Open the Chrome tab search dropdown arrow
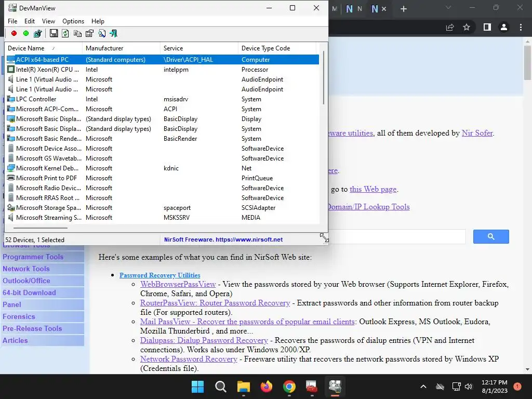Viewport: 532px width, 399px height. [448, 7]
